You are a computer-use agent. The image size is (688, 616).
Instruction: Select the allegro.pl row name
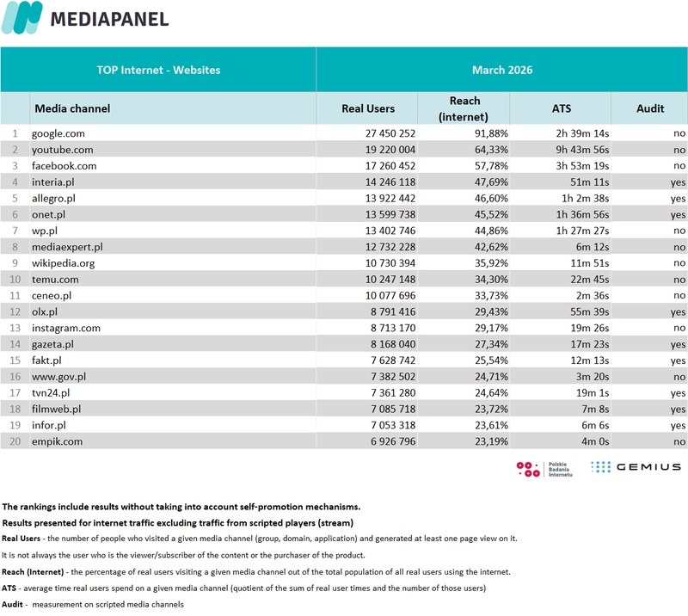[53, 198]
